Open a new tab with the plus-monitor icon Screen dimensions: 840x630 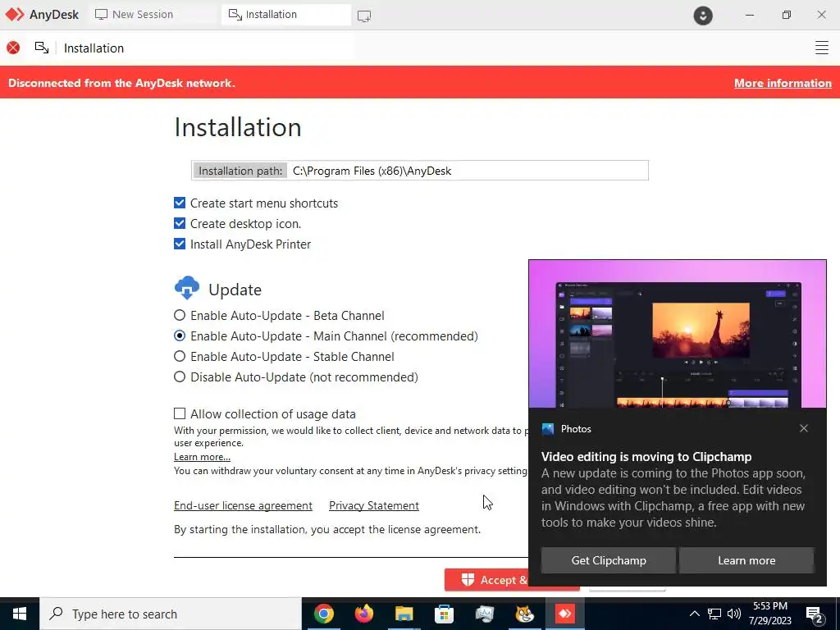pos(364,16)
